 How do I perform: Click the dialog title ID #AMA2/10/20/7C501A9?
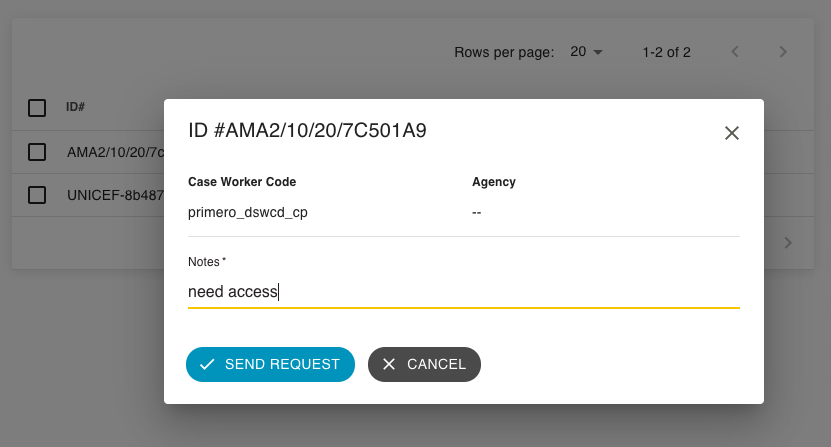point(307,130)
